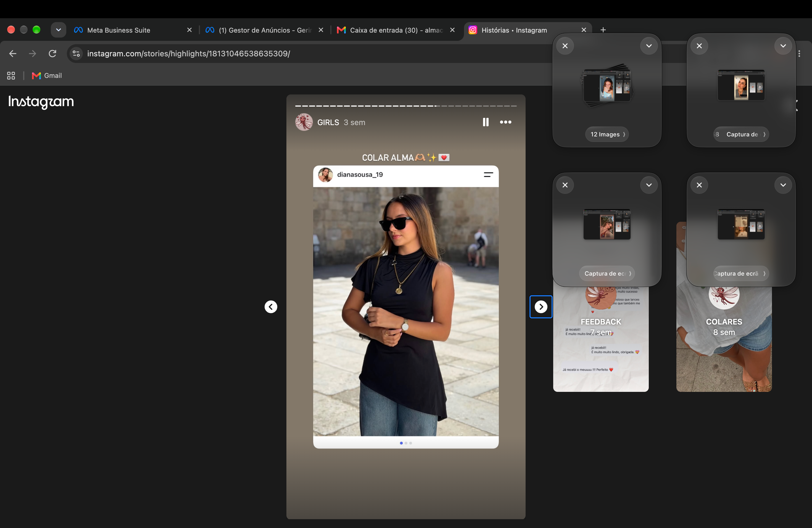
Task: Dismiss the 'Captura de ec' card above FEEDBACK
Action: click(x=565, y=185)
